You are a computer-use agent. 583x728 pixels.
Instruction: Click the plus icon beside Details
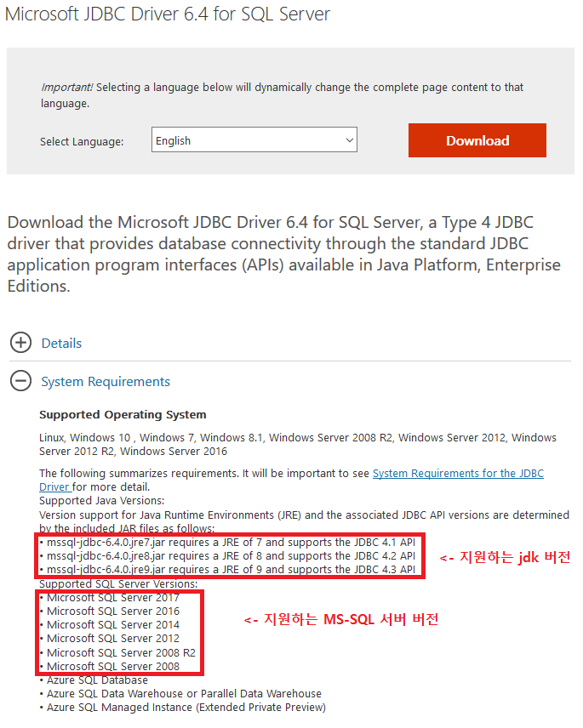point(20,343)
